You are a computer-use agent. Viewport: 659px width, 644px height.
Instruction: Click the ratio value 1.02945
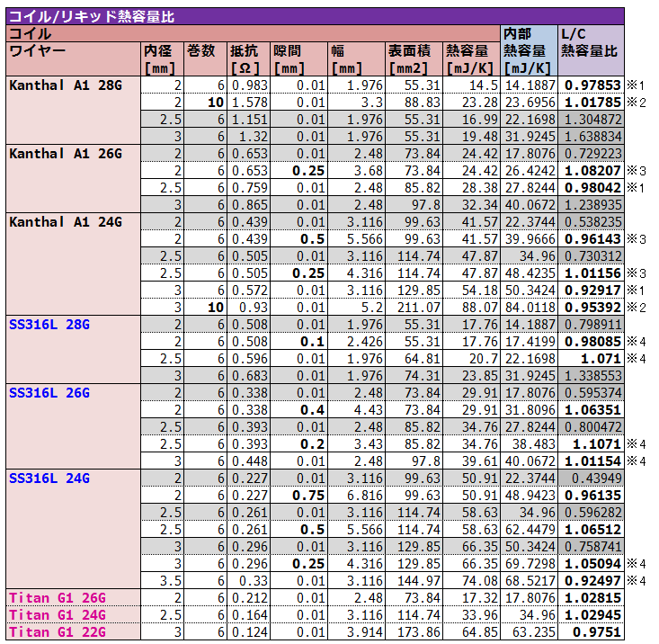click(591, 615)
